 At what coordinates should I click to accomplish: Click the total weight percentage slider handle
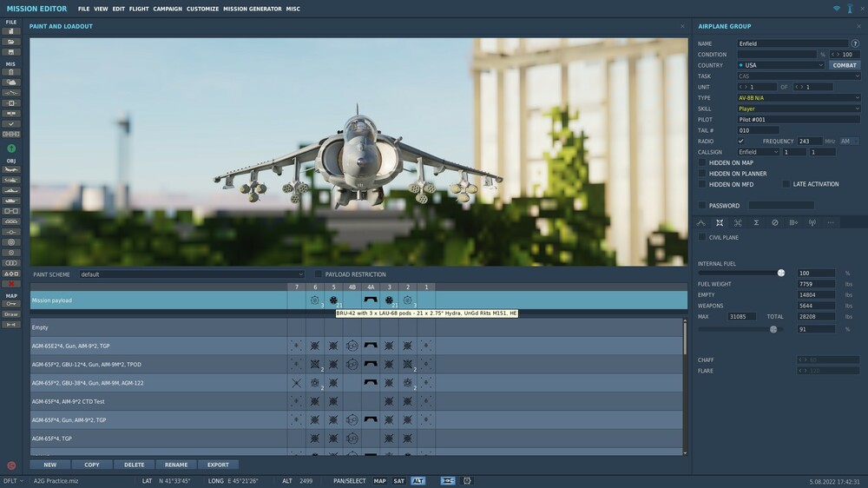[x=773, y=329]
